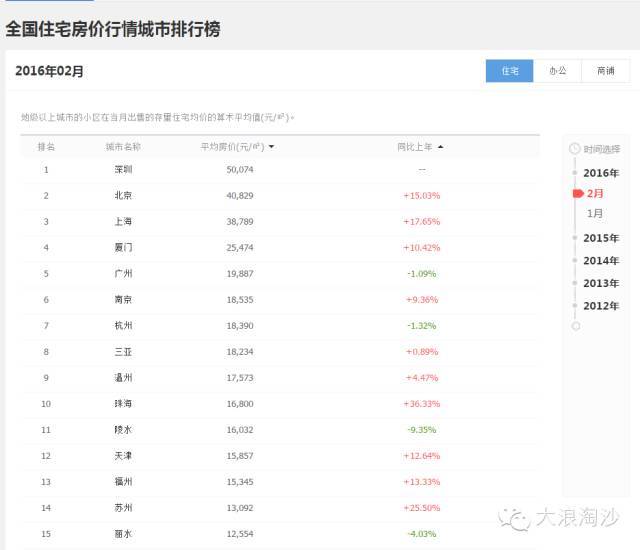Expand year 2015年 in timeline
The height and width of the screenshot is (550, 640).
tap(601, 238)
